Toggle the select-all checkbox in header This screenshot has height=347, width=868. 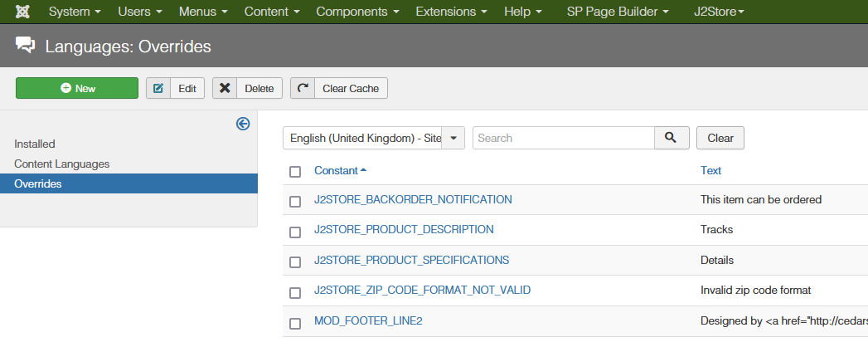click(x=295, y=171)
